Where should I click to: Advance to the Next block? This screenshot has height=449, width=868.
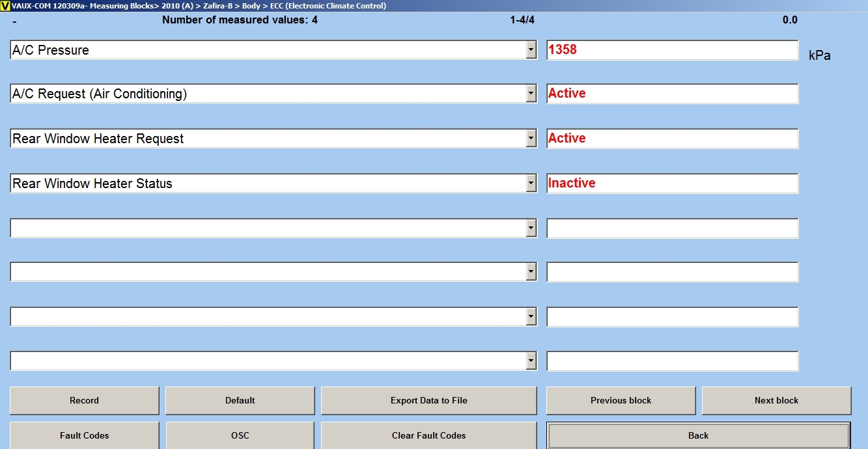[776, 401]
